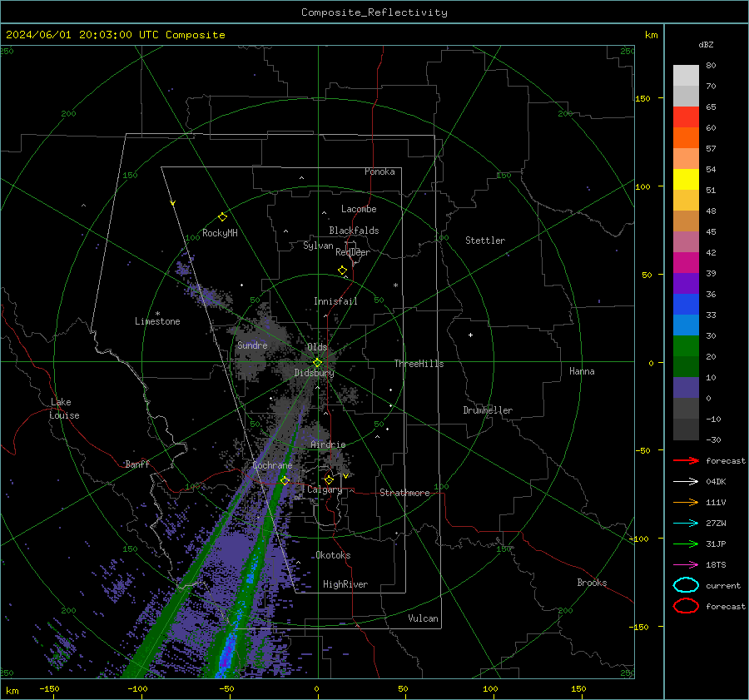Click the Sundre town label
The width and height of the screenshot is (749, 700).
(252, 345)
